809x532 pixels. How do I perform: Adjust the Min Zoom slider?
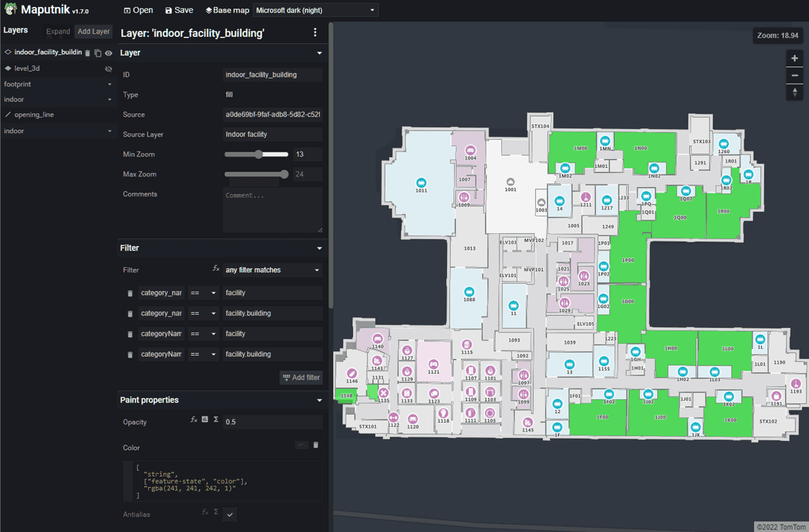256,154
